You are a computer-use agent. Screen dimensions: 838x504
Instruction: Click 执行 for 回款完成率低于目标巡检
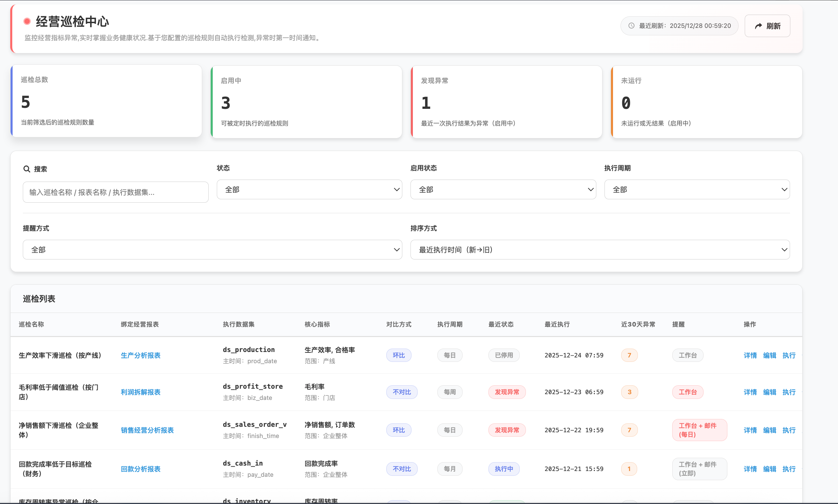pyautogui.click(x=789, y=469)
